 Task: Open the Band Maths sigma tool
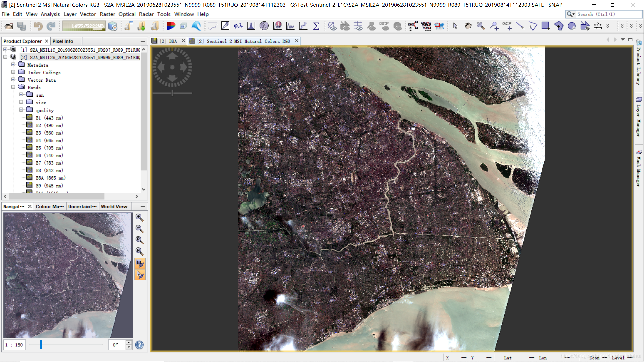316,26
